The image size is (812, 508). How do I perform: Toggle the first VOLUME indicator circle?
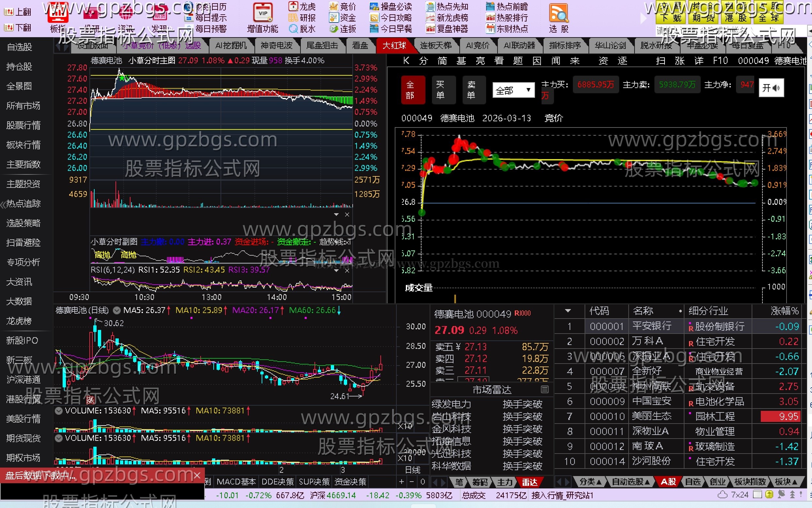point(58,411)
